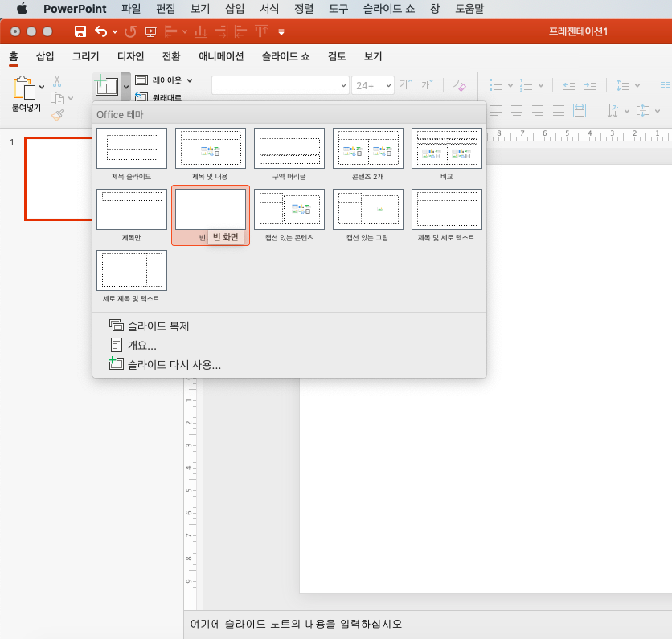Open the 파일 menu in menu bar
672x639 pixels.
coord(131,9)
